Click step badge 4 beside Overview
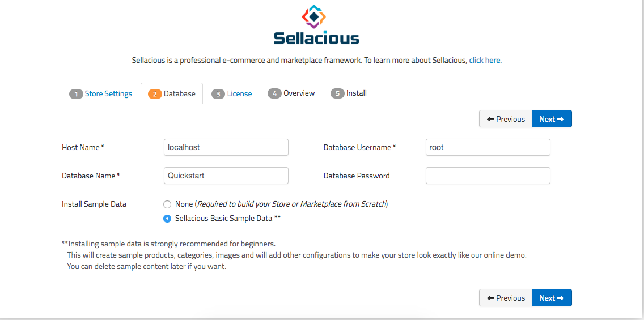 tap(274, 93)
